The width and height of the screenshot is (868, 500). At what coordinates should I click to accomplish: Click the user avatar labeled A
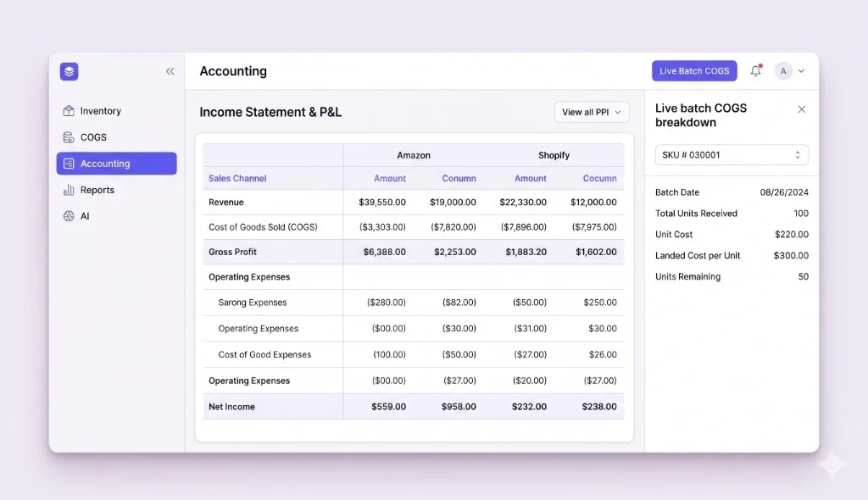pos(783,71)
